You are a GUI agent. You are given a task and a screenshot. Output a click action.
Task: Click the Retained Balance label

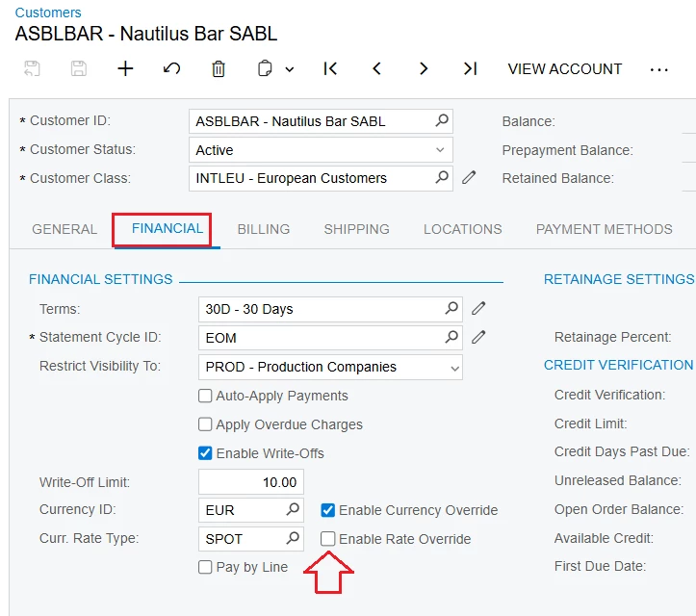tap(558, 178)
